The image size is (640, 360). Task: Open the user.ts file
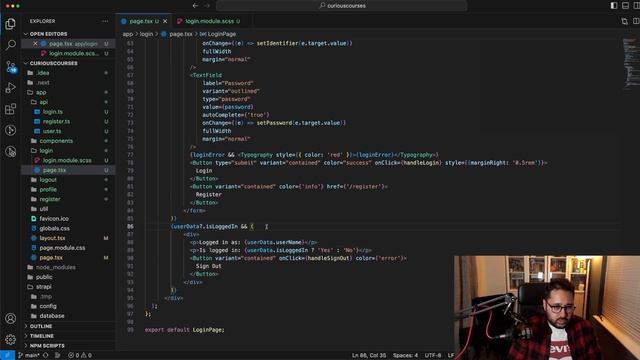68,131
